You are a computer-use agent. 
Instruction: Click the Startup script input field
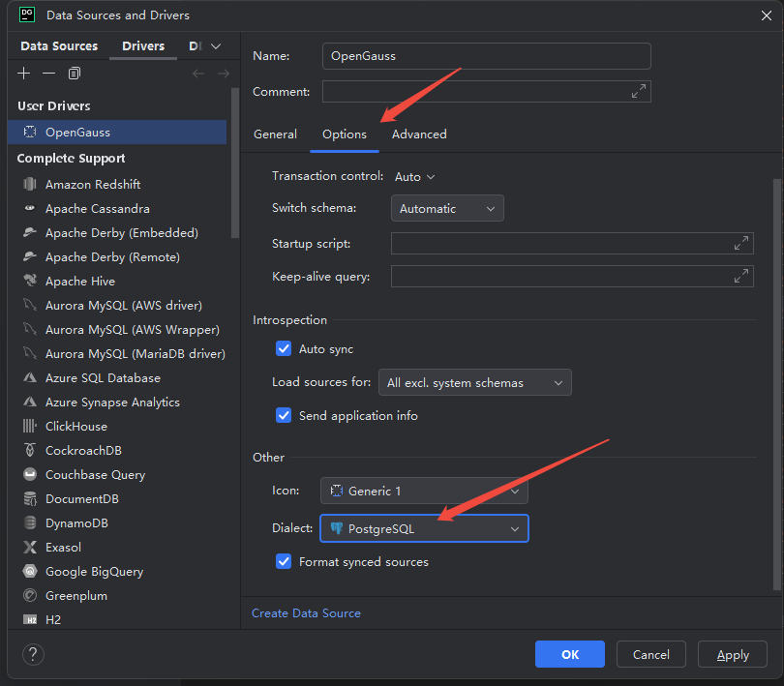tap(572, 243)
